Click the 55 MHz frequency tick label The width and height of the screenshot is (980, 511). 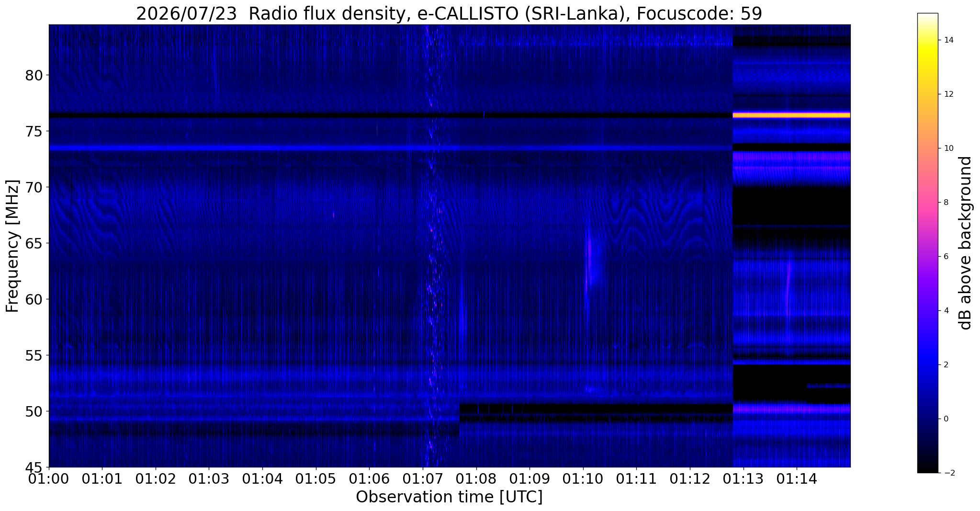34,355
